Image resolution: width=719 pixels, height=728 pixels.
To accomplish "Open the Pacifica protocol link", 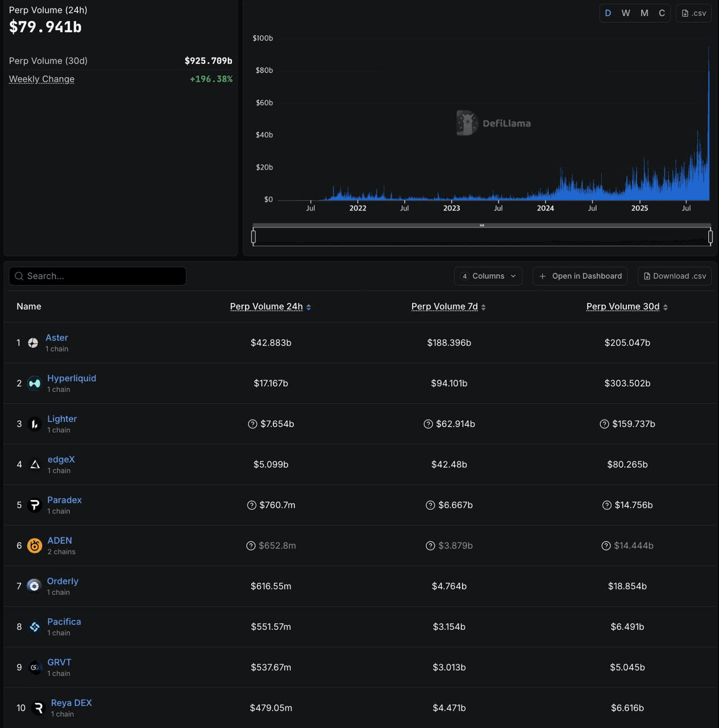I will (64, 622).
